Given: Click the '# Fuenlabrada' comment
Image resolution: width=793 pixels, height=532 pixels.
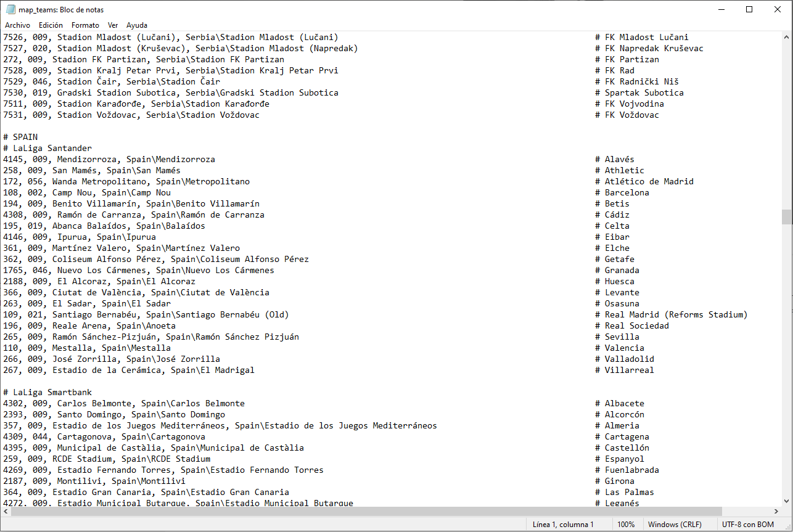Looking at the screenshot, I should click(x=627, y=470).
